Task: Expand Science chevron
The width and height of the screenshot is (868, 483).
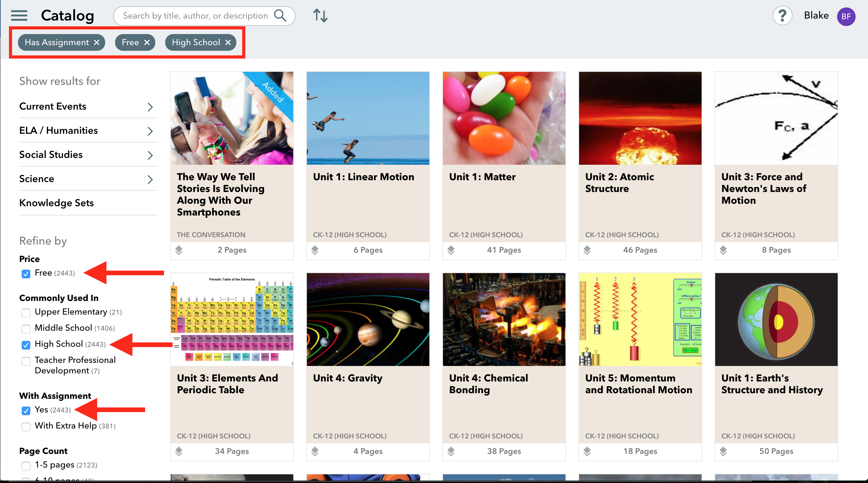Action: tap(150, 180)
